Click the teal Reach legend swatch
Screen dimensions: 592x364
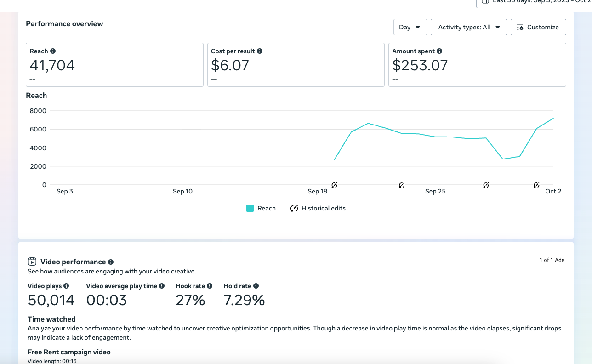(x=250, y=208)
